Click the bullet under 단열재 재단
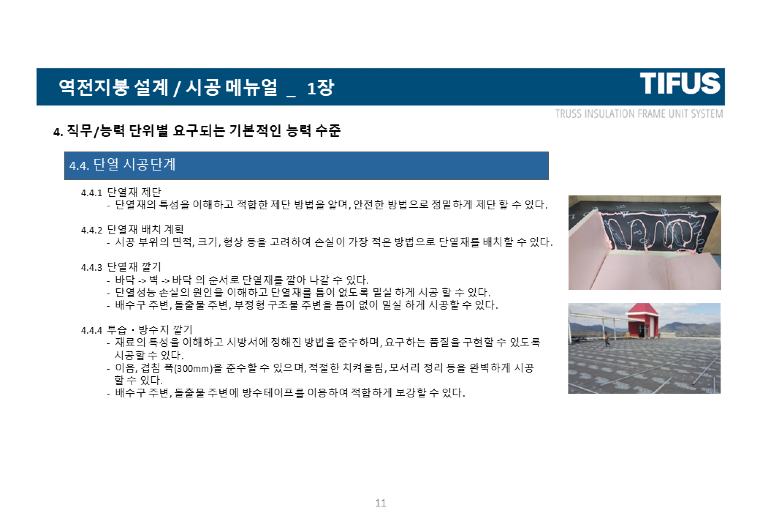Image resolution: width=760 pixels, height=527 pixels. tap(330, 204)
